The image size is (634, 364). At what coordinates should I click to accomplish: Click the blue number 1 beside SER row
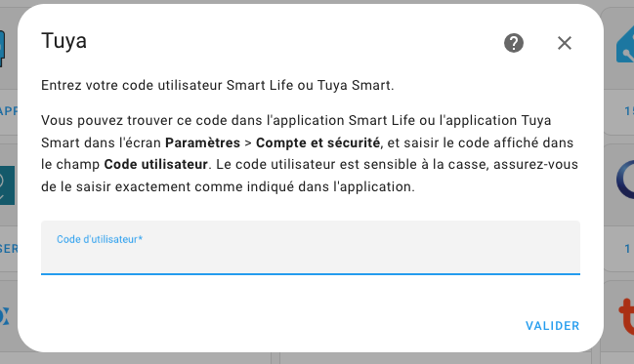point(627,249)
